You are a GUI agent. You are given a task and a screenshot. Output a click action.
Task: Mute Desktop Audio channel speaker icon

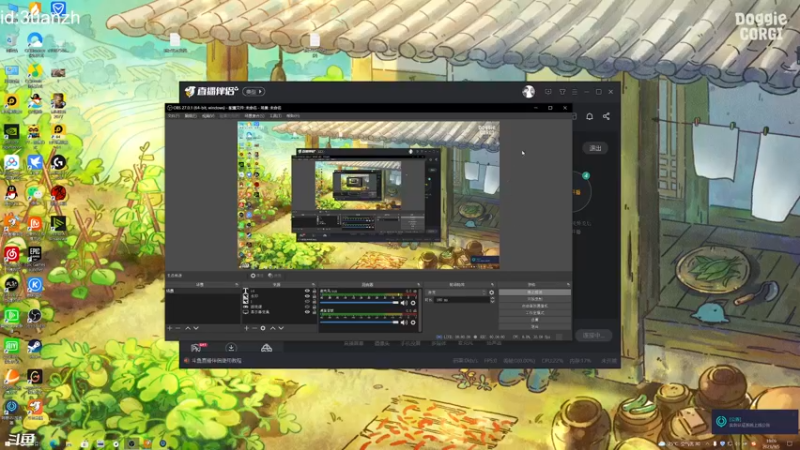click(x=404, y=322)
